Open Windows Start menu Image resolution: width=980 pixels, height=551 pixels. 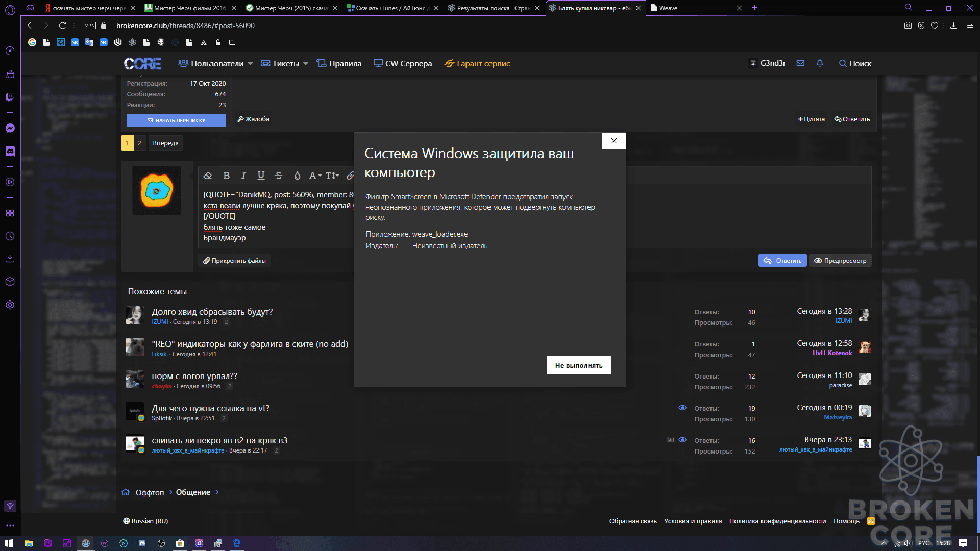(9, 543)
